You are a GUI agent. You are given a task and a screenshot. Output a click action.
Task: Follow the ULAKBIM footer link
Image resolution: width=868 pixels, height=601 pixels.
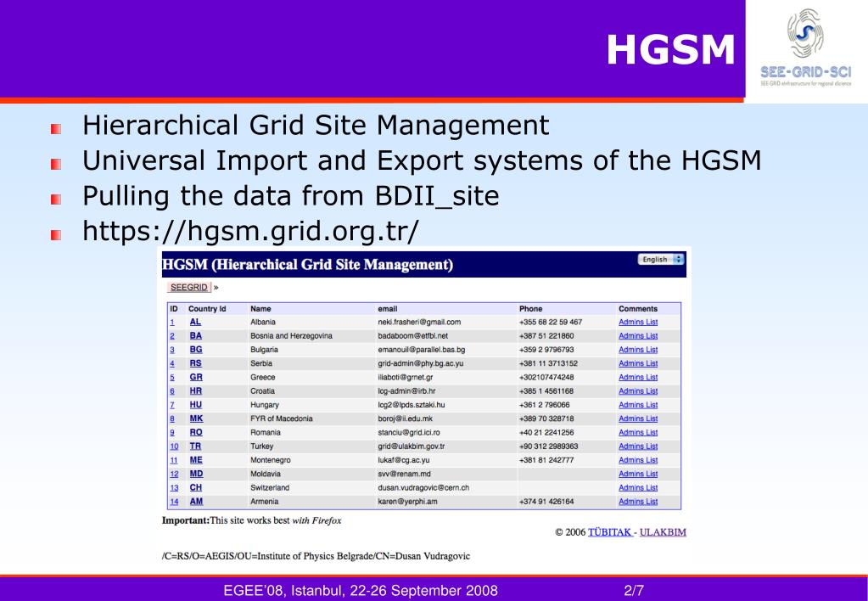pos(663,532)
